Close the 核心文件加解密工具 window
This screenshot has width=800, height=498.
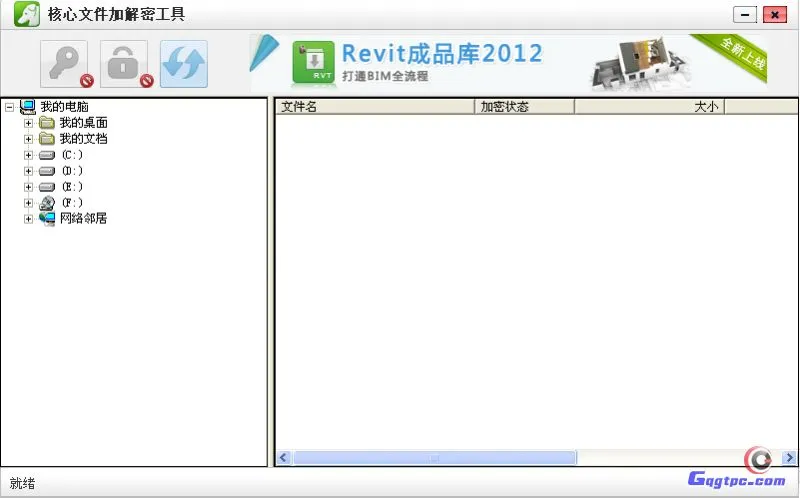click(x=775, y=15)
